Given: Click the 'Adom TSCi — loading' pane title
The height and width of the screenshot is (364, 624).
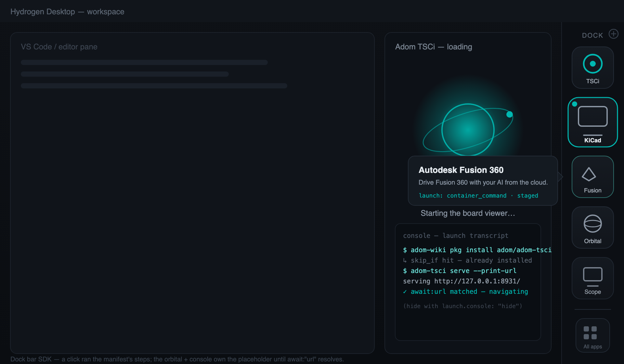Looking at the screenshot, I should coord(434,47).
